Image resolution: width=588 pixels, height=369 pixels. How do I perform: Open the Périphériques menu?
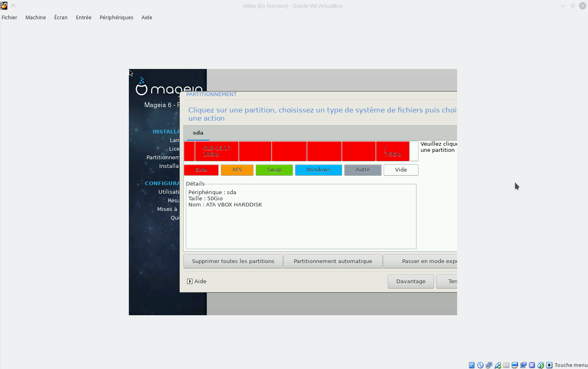click(117, 17)
